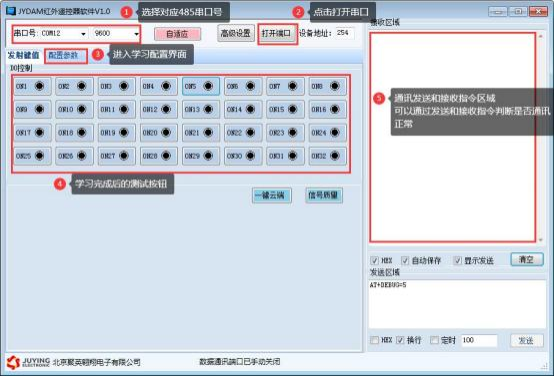
Task: Click the send area containing AT+DEBUG=5
Action: pyautogui.click(x=457, y=304)
